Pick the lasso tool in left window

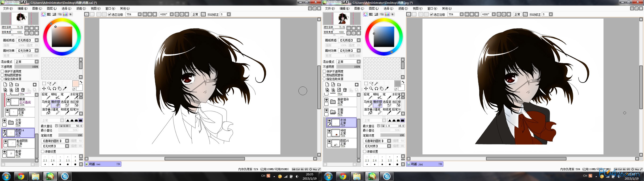[x=49, y=83]
